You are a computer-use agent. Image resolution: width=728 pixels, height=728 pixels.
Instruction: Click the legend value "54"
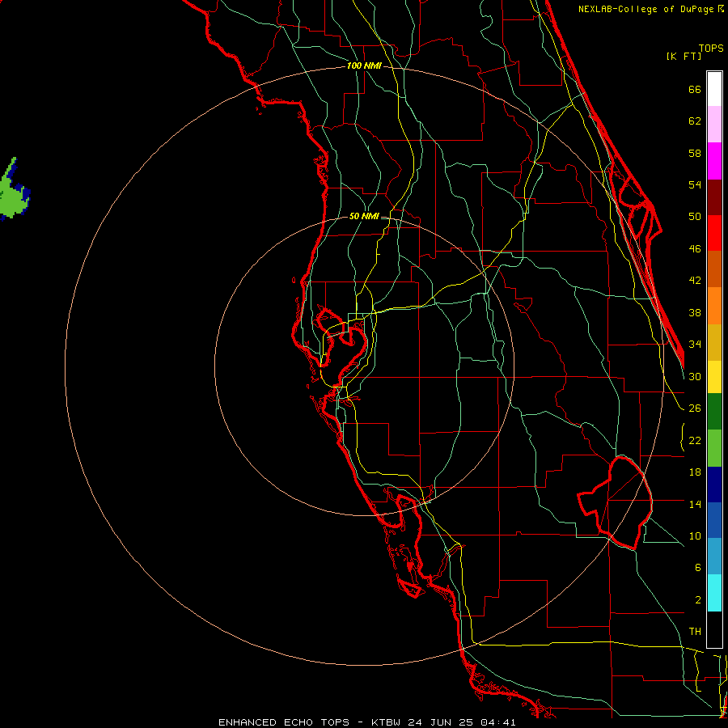[695, 184]
